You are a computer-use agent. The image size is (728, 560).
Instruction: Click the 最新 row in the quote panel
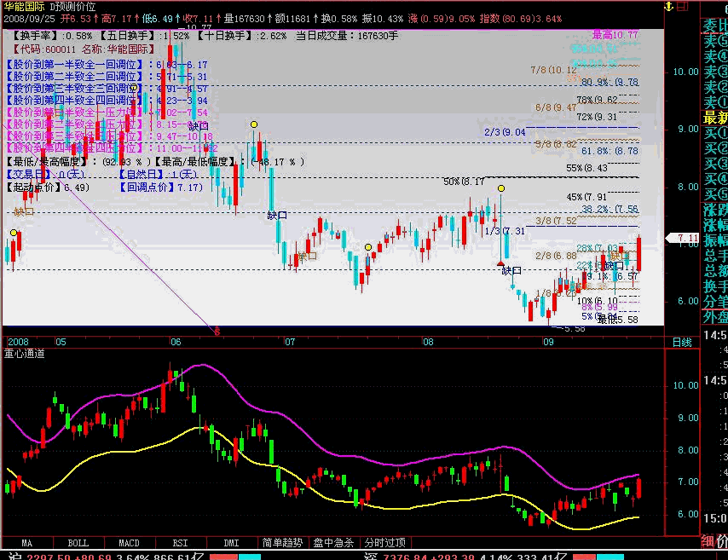(715, 118)
